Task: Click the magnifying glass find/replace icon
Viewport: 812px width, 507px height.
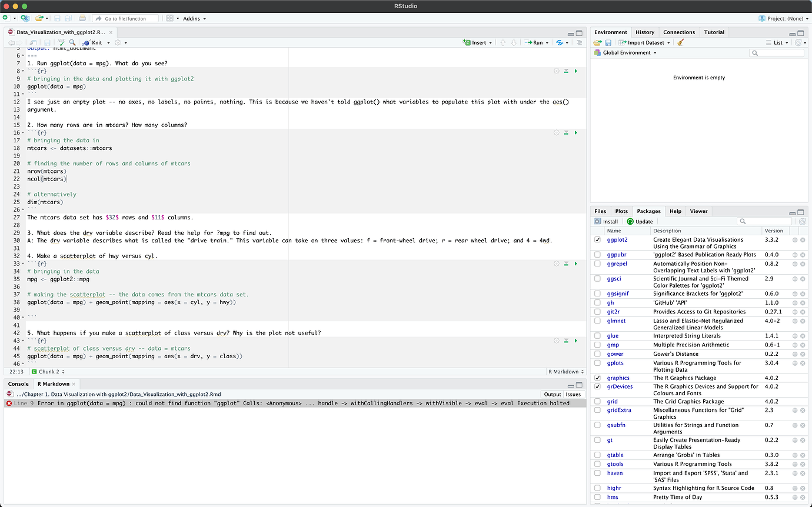Action: (72, 42)
